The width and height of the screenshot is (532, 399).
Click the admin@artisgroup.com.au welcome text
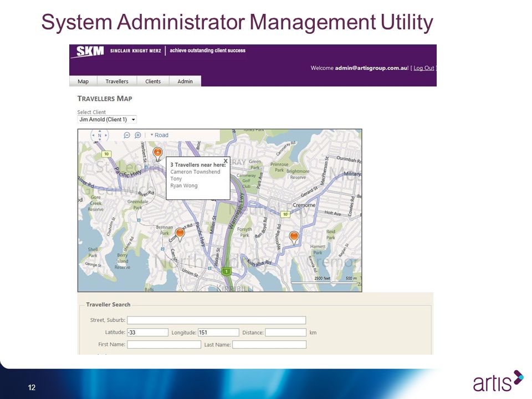pos(371,68)
